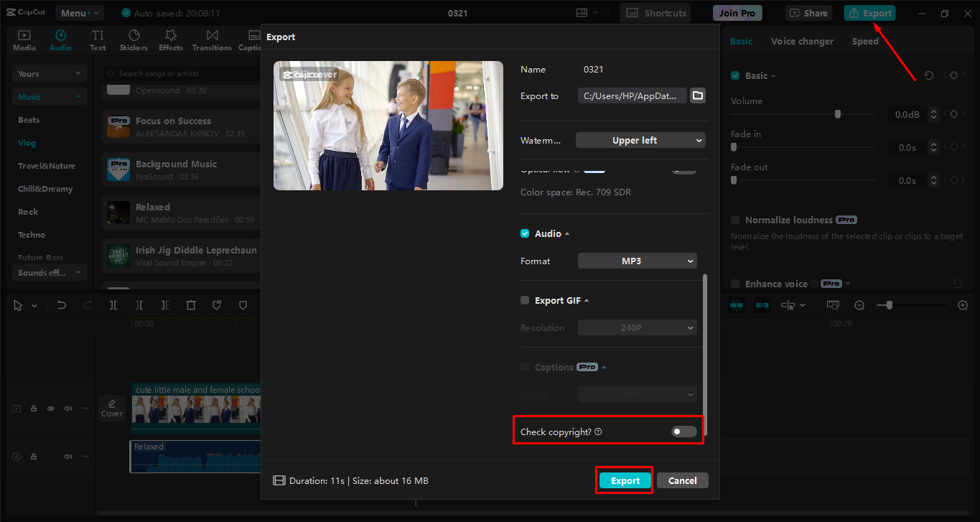Zoom in on the timeline with the magnifier
This screenshot has width=980, height=522.
click(963, 305)
